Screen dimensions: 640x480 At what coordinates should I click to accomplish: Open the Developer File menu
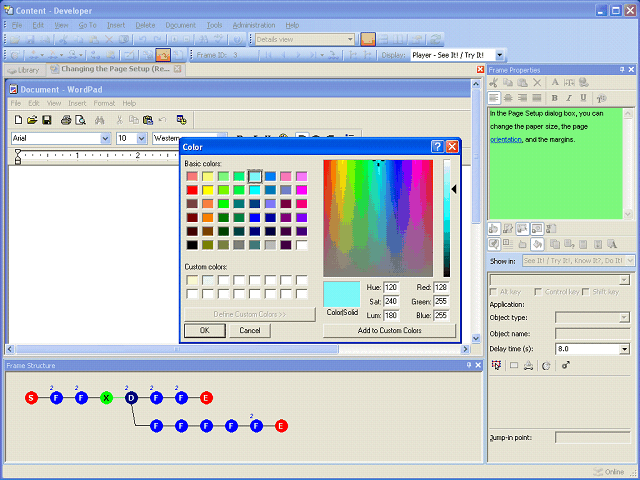click(17, 25)
